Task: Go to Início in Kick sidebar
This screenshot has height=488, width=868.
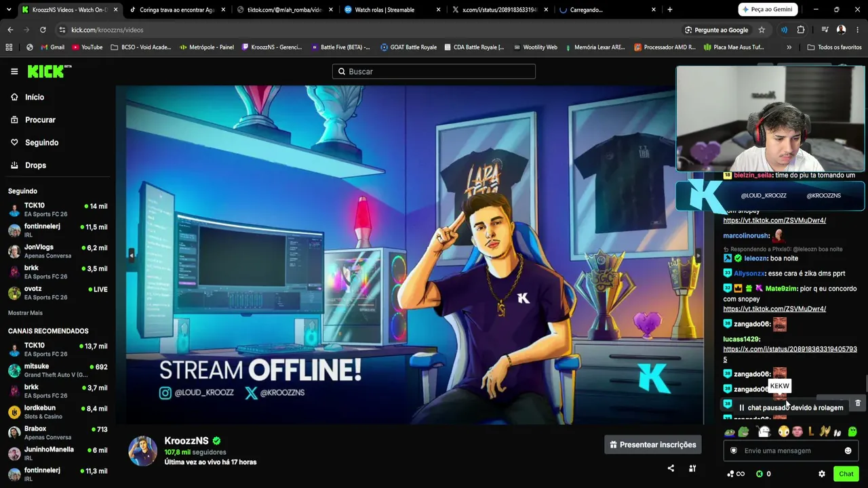Action: pyautogui.click(x=34, y=97)
